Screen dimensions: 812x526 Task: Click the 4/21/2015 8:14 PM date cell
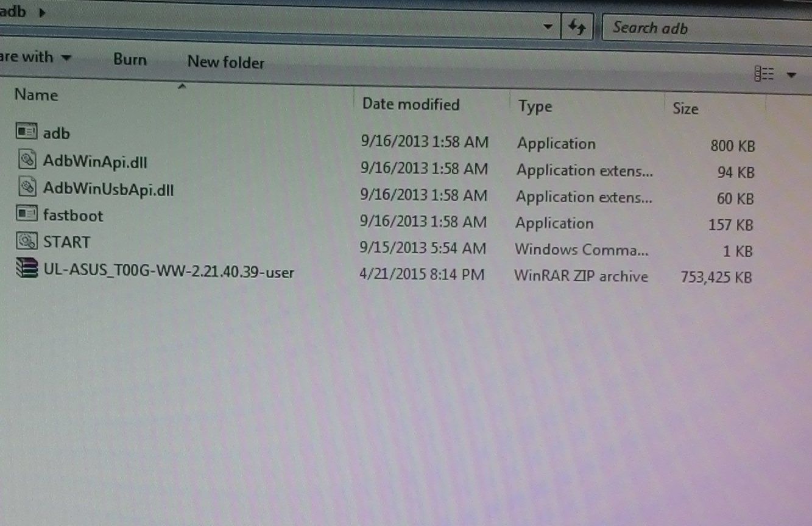422,275
